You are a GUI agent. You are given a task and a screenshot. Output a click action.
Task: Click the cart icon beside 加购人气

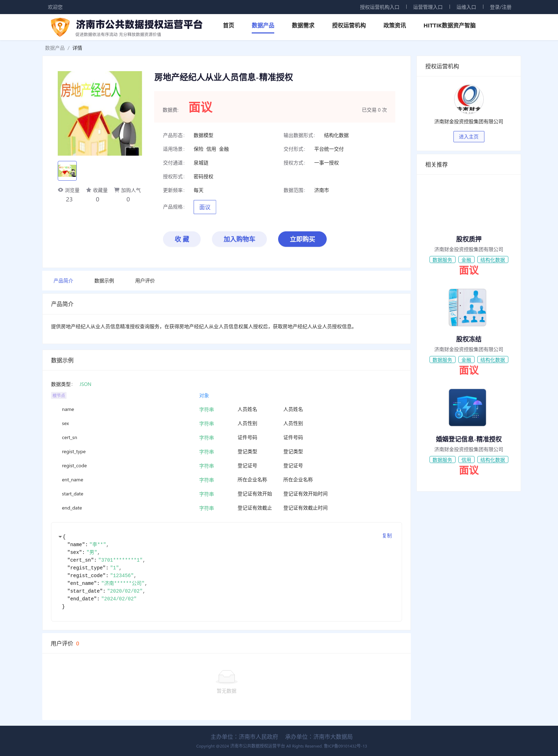tap(117, 190)
